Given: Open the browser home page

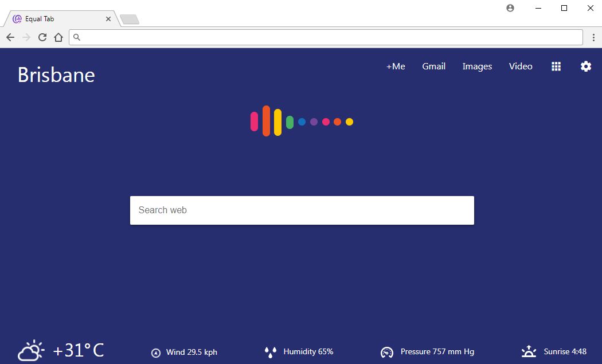Looking at the screenshot, I should point(58,37).
